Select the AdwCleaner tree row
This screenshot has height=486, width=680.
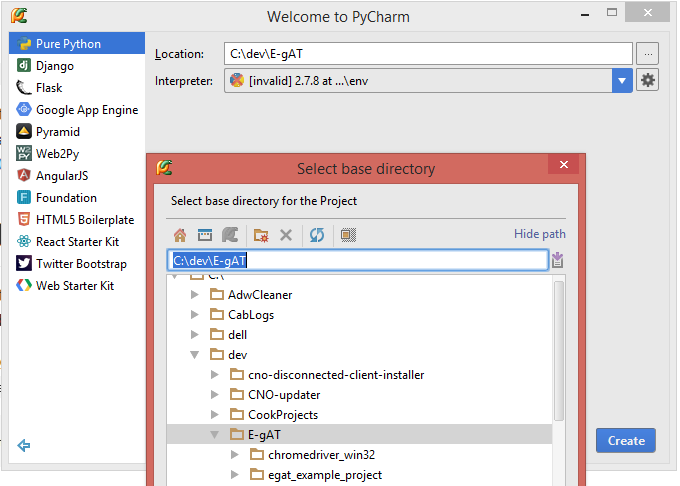(x=359, y=295)
